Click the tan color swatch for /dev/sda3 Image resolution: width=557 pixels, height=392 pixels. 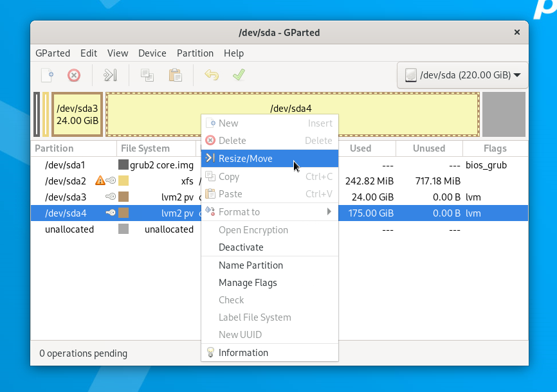[x=123, y=197]
